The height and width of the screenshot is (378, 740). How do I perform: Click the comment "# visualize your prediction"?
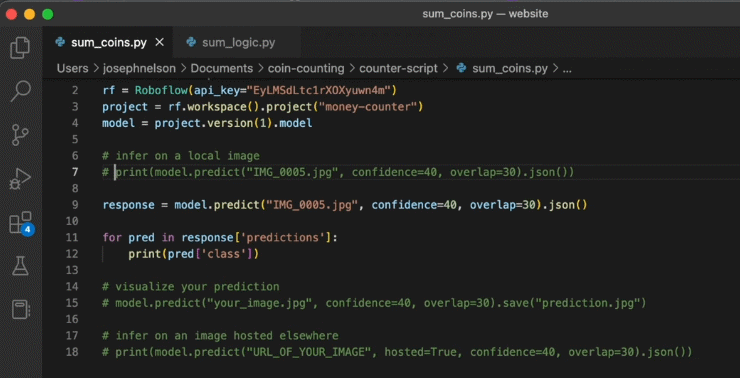click(191, 287)
